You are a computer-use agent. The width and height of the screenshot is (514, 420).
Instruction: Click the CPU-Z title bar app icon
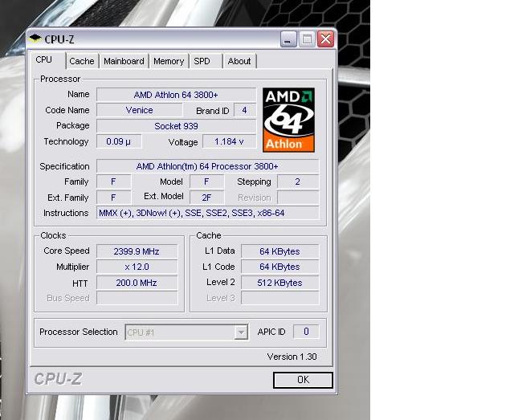coord(36,39)
